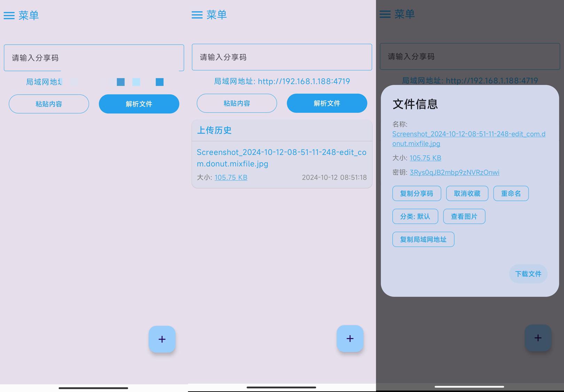Click the 复制局域网地址 button
Screen dimensions: 564x392
pyautogui.click(x=423, y=240)
